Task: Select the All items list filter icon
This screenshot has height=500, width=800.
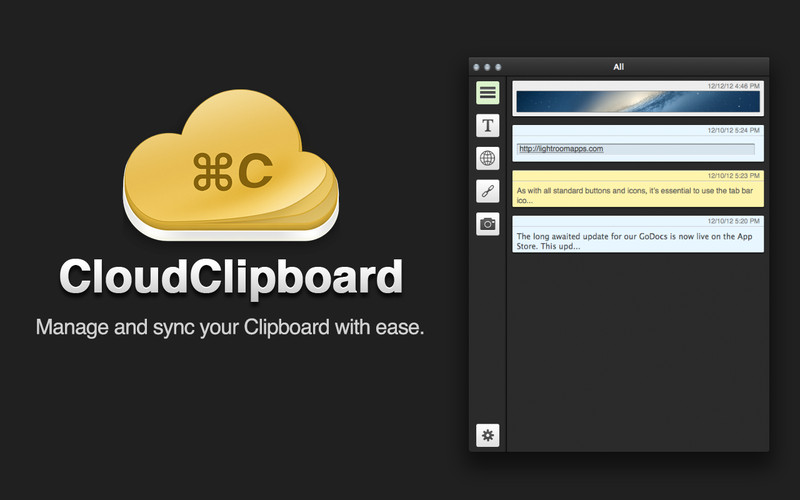Action: tap(488, 93)
